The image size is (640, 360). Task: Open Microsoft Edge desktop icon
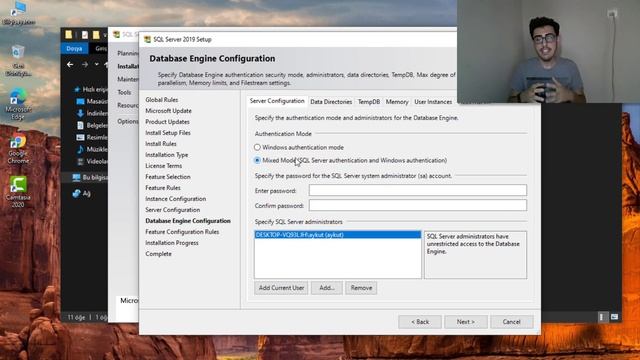[x=18, y=105]
